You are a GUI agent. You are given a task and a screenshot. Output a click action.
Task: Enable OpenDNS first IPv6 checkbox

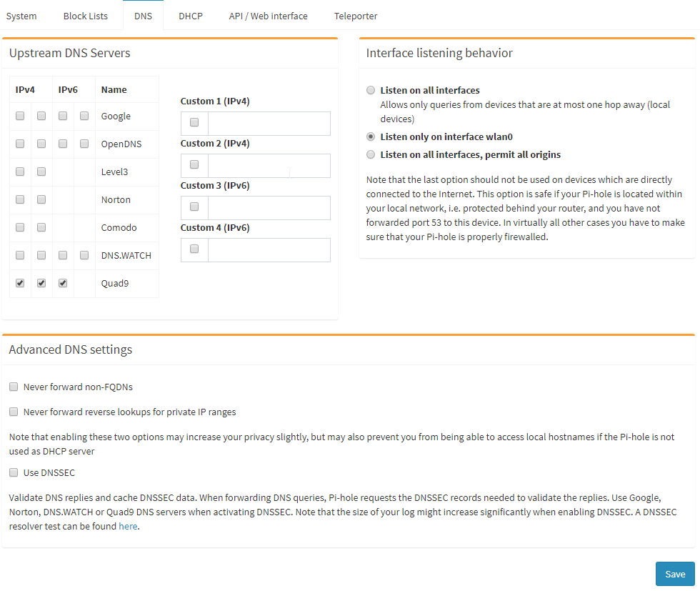pyautogui.click(x=63, y=144)
